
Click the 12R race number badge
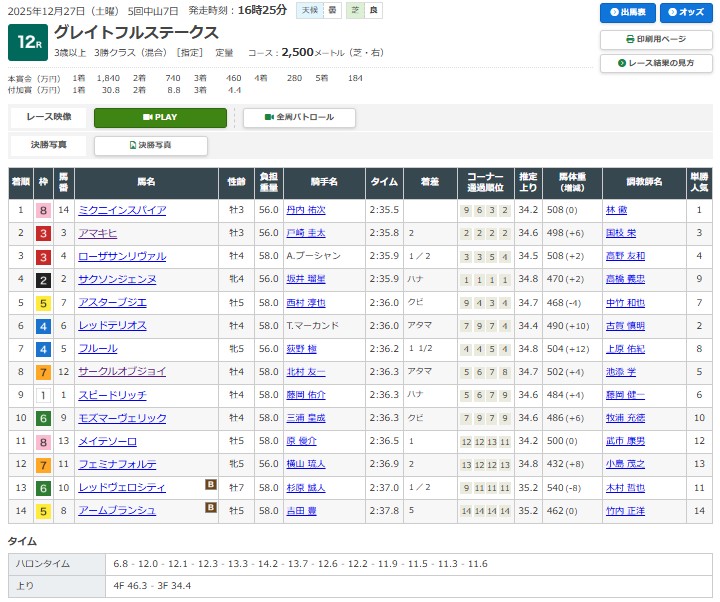click(x=26, y=43)
